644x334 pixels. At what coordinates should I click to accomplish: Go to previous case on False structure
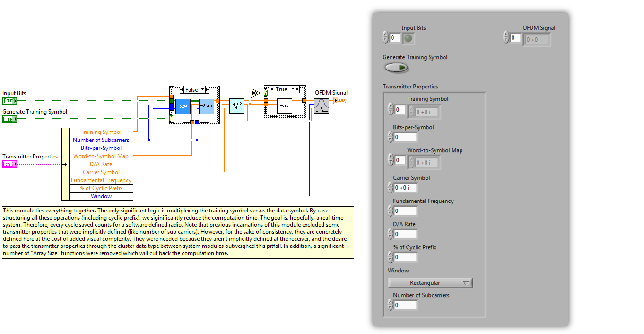(182, 90)
